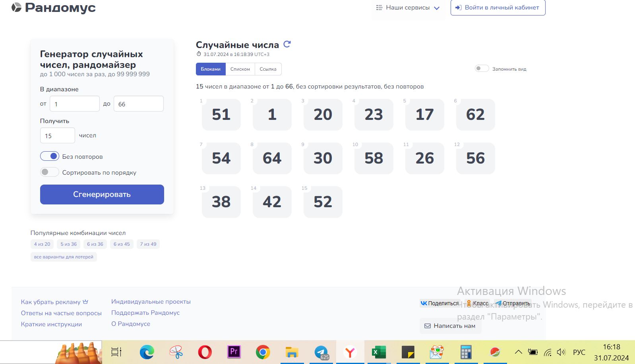Open the Snipping Tool from the taskbar
The width and height of the screenshot is (635, 364).
tap(176, 352)
